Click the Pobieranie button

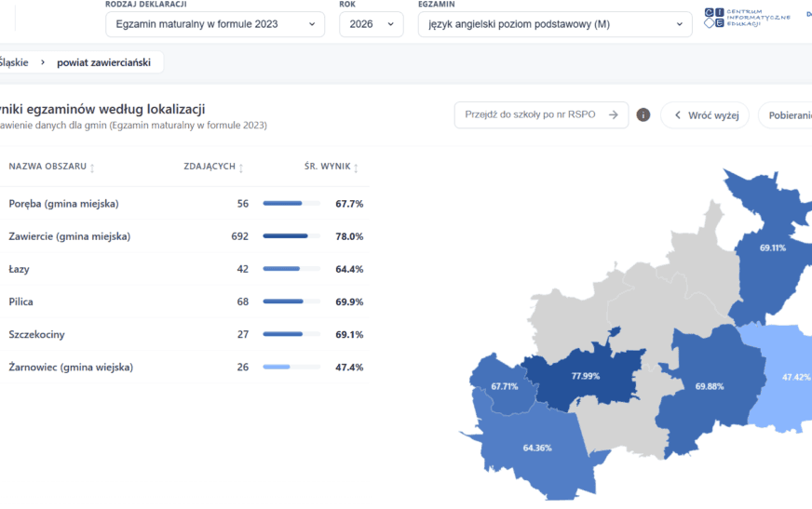point(786,114)
